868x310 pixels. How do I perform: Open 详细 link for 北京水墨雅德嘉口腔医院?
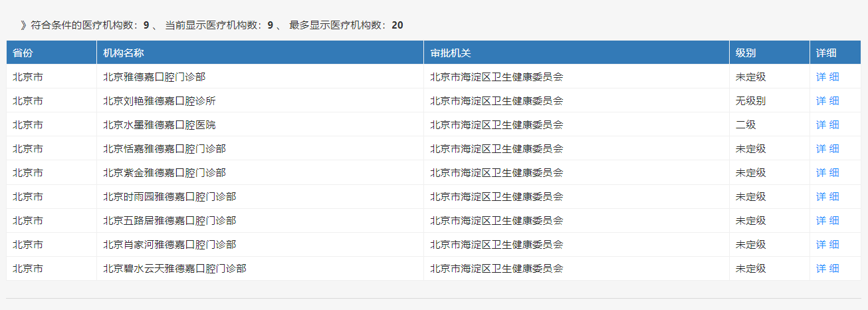click(x=827, y=124)
